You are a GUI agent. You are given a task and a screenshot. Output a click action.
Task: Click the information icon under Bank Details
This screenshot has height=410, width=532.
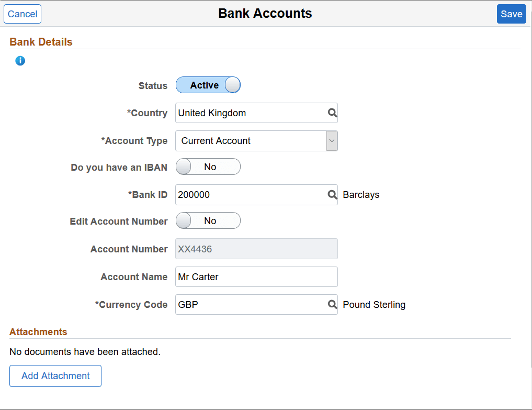tap(20, 61)
